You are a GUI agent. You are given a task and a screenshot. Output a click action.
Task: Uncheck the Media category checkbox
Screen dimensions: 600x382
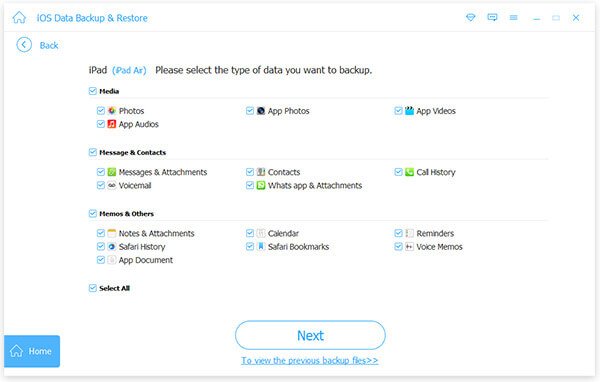pos(93,91)
